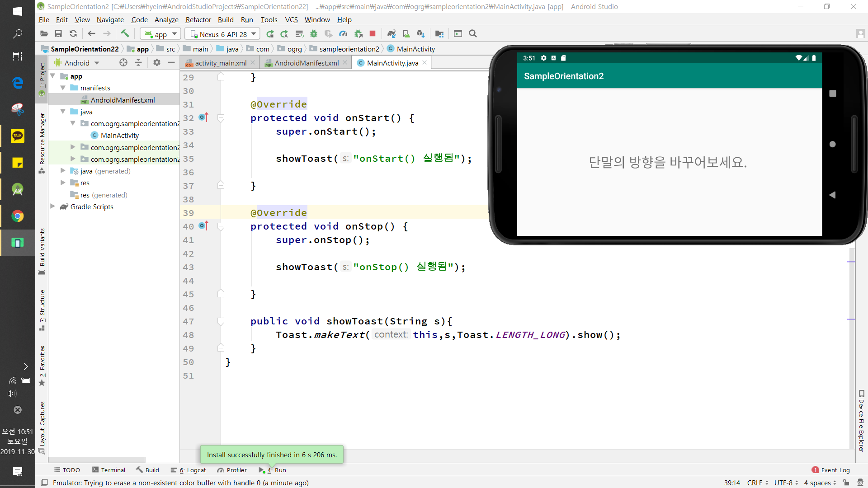Expand the Gradle Scripts tree node
The height and width of the screenshot is (488, 868).
[x=53, y=206]
